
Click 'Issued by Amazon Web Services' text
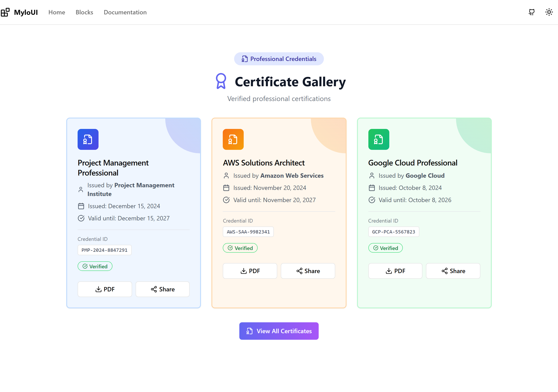click(279, 176)
